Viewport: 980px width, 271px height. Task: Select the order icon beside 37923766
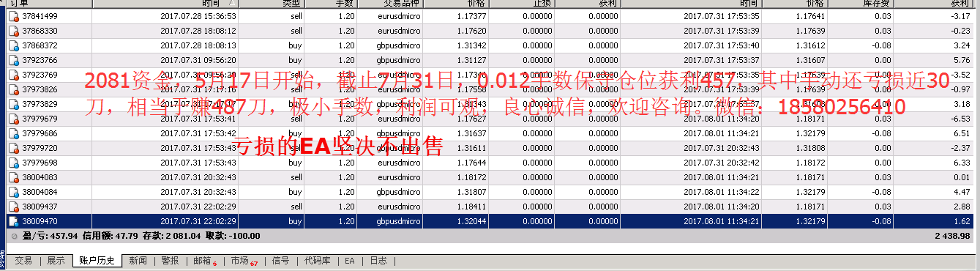(14, 60)
